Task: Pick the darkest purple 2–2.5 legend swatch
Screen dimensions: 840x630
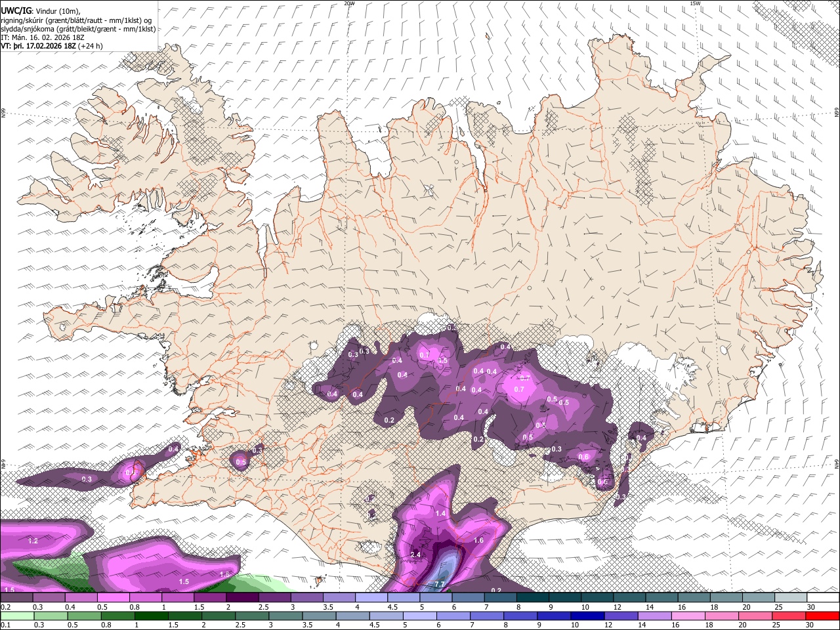Action: point(242,598)
